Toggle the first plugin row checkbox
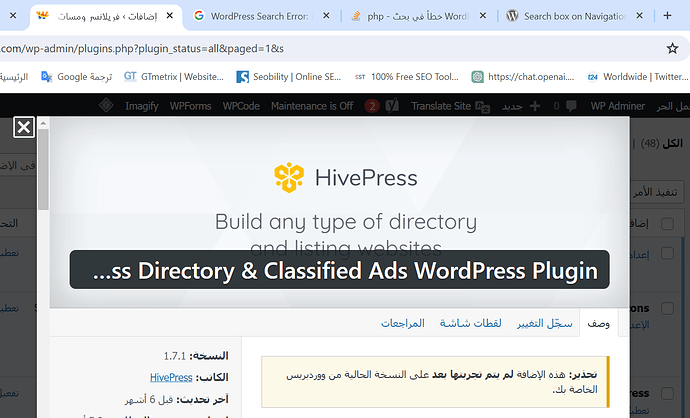Viewport: 690px width, 418px height. point(668,253)
